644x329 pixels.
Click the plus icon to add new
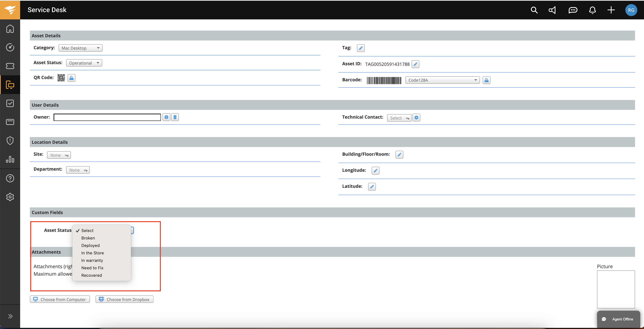click(x=611, y=10)
